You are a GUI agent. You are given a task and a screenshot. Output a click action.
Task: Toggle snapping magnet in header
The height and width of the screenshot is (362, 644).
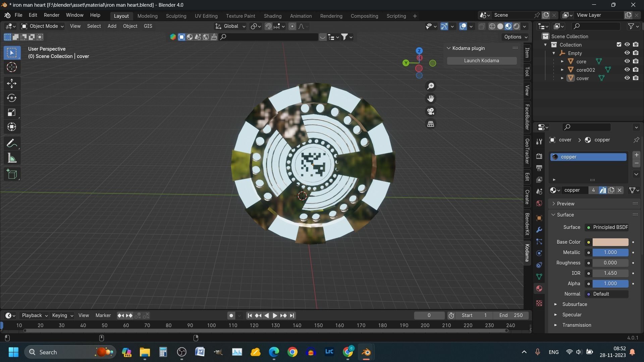(x=268, y=26)
